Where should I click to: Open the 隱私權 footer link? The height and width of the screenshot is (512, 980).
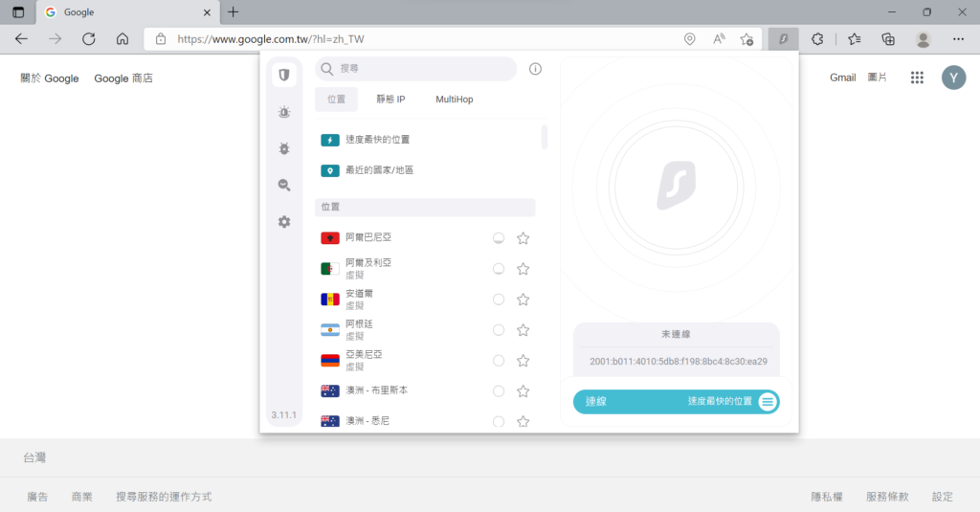(x=827, y=497)
